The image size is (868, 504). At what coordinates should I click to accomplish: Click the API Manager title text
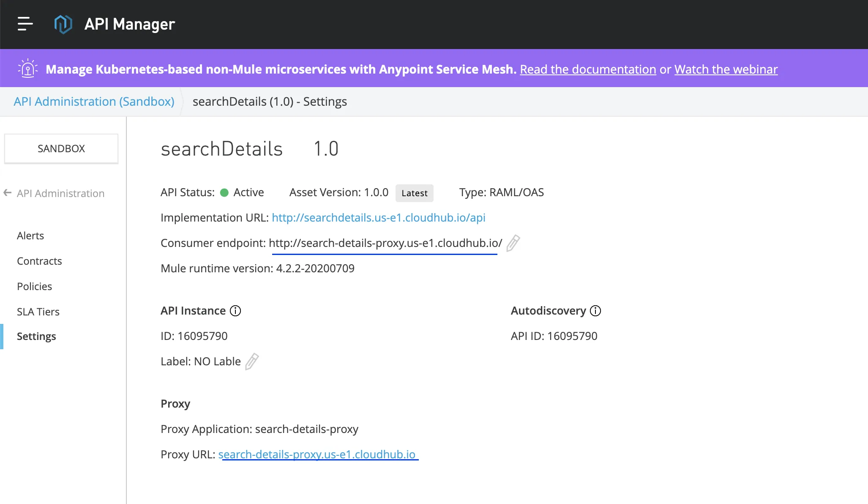coord(130,25)
